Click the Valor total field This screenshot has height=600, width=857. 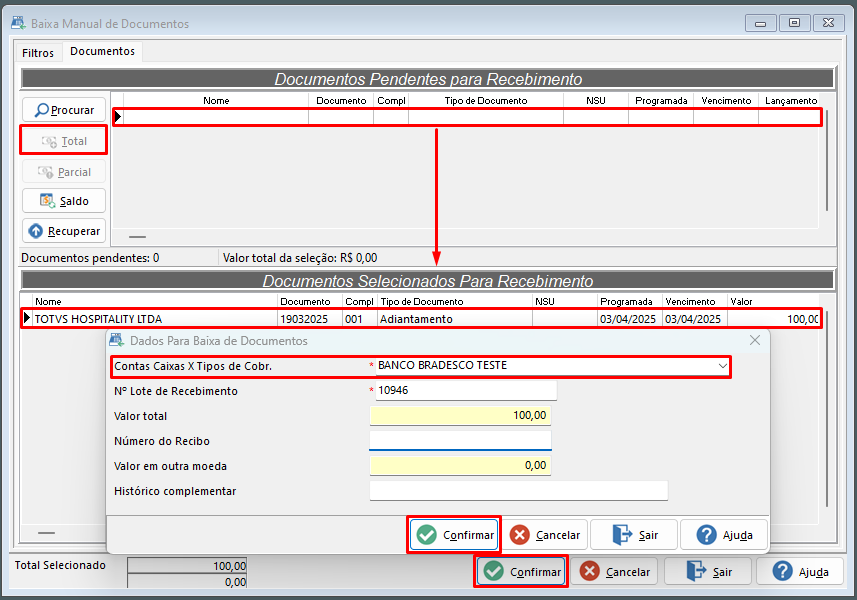[x=460, y=415]
